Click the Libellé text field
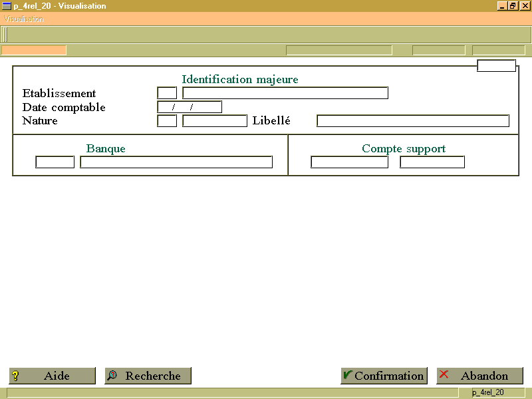Screen dimensions: 532x399 pyautogui.click(x=413, y=121)
